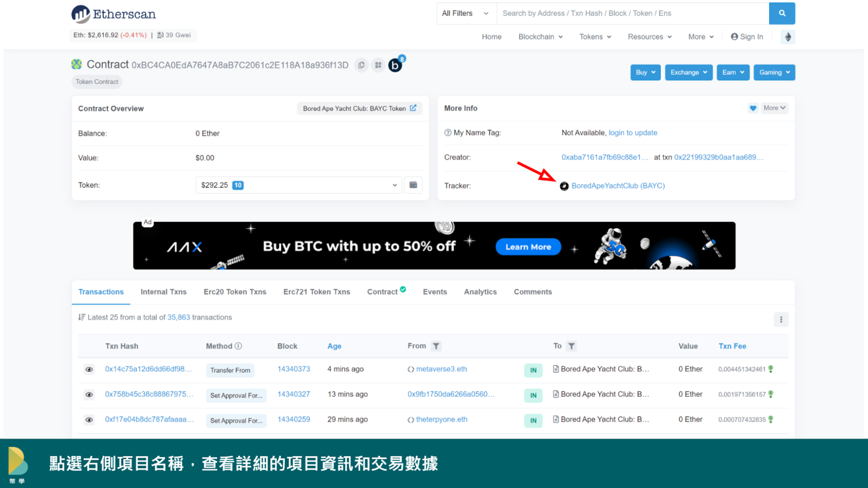Filter the From column
Image resolution: width=868 pixels, height=488 pixels.
[x=436, y=346]
